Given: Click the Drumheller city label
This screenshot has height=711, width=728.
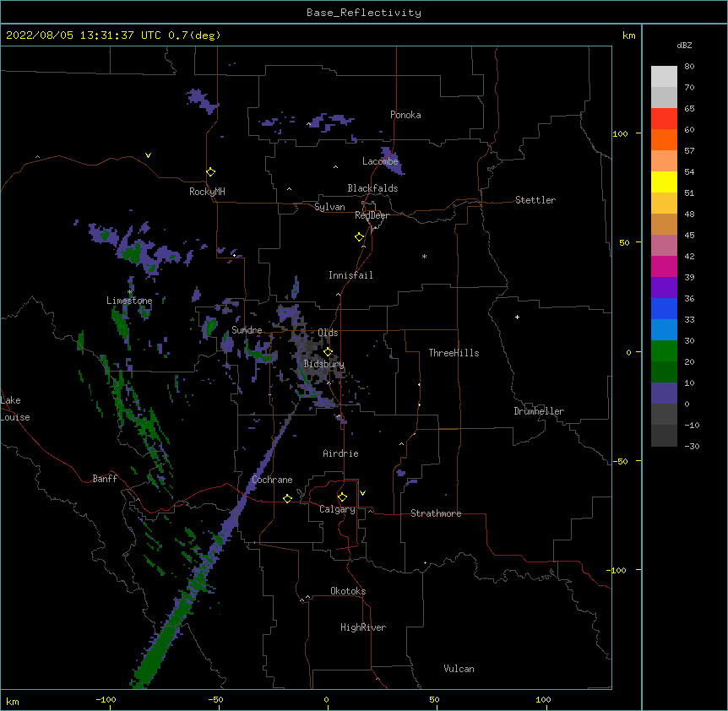Looking at the screenshot, I should (x=539, y=411).
